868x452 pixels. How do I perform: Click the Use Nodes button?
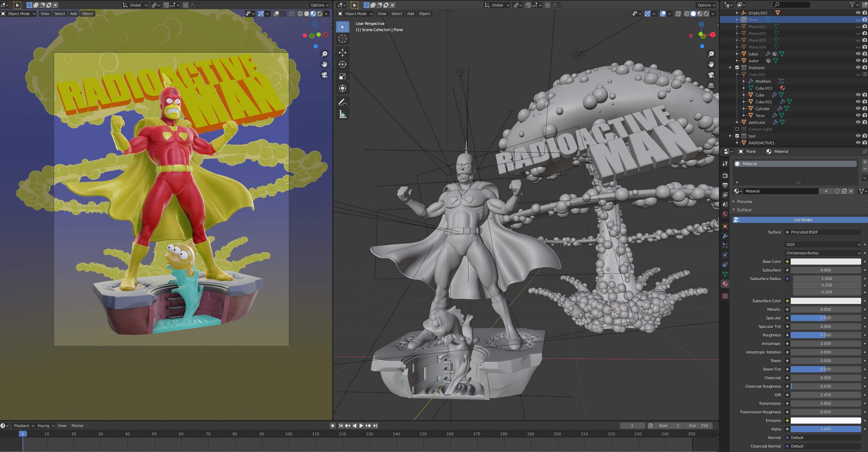point(800,220)
